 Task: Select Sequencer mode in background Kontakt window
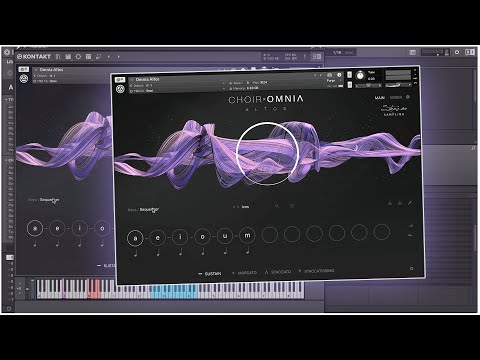point(49,200)
